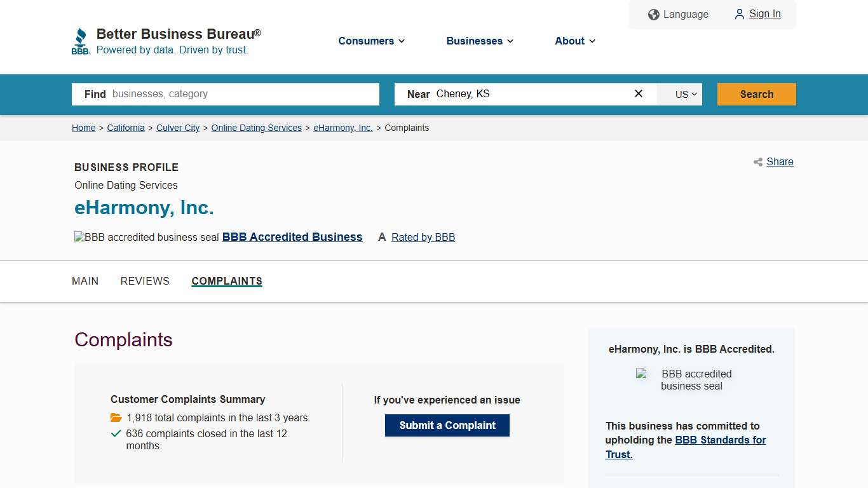868x488 pixels.
Task: Click the Share icon near the profile
Action: 757,162
